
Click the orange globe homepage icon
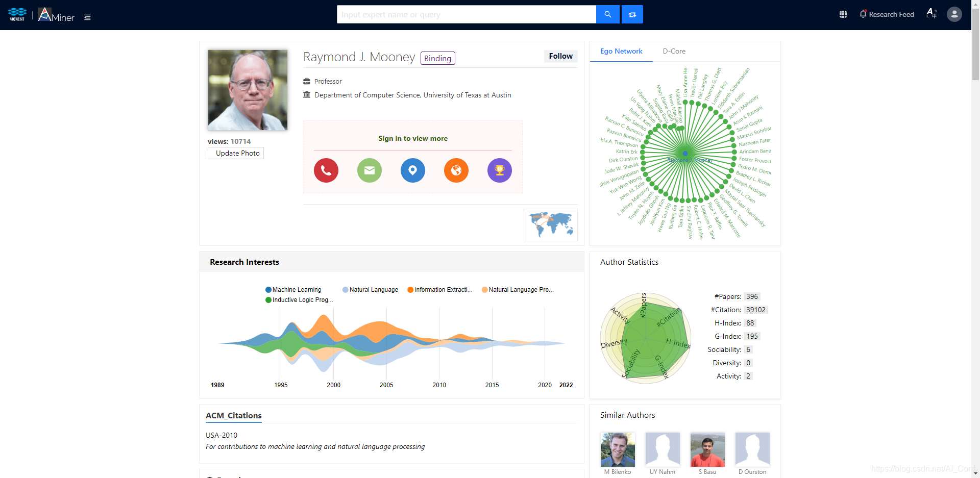pos(456,170)
